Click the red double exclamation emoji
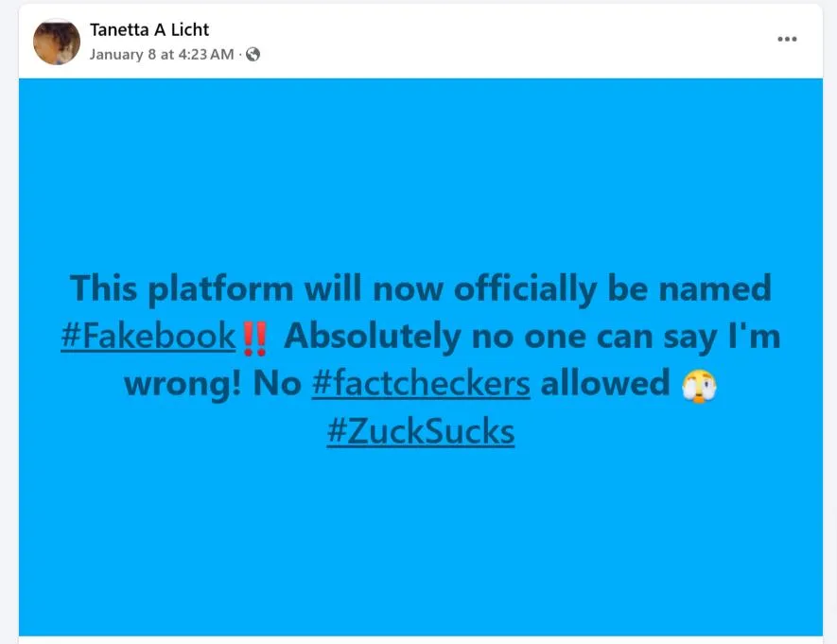837x644 pixels. [253, 336]
